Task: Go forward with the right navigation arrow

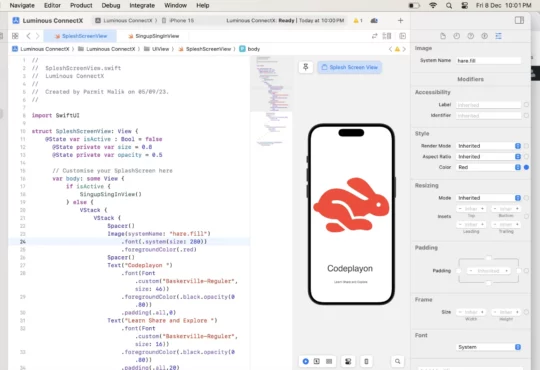Action: point(38,36)
